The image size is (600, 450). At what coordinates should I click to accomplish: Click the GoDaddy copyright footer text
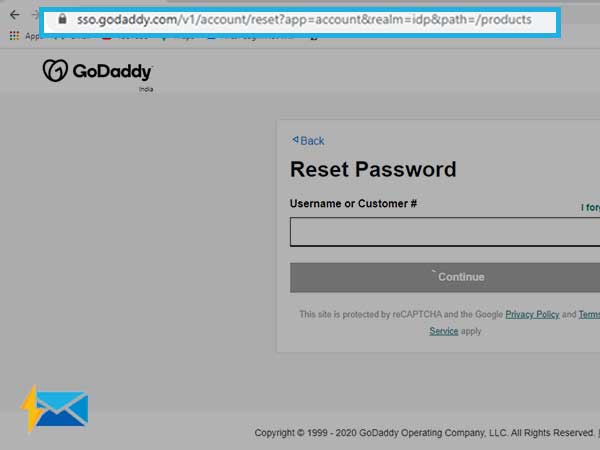pyautogui.click(x=424, y=433)
